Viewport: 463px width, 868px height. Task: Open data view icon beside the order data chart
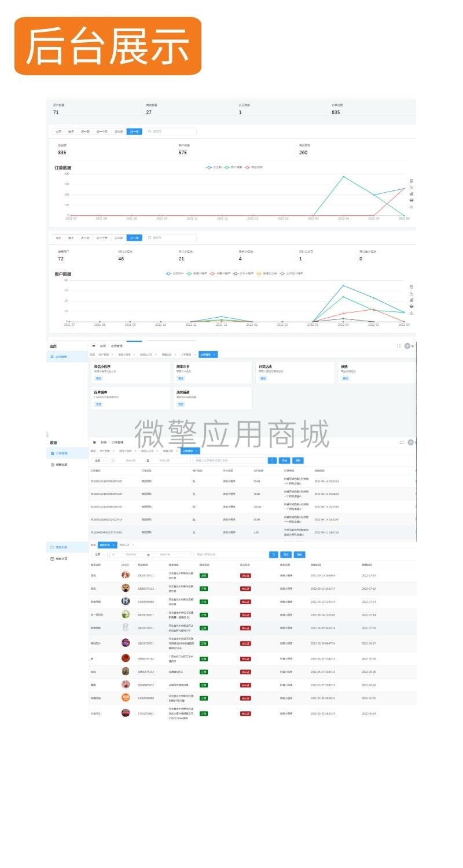411,181
